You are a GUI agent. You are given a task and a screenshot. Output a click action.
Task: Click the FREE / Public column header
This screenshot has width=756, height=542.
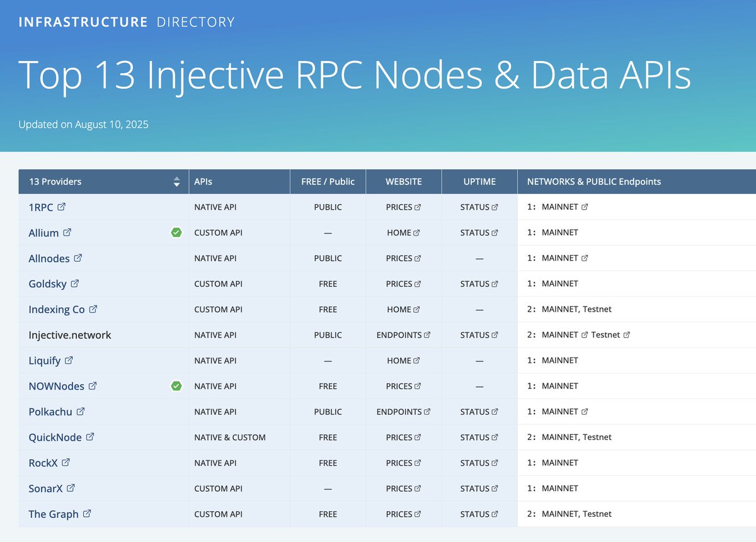click(x=328, y=182)
